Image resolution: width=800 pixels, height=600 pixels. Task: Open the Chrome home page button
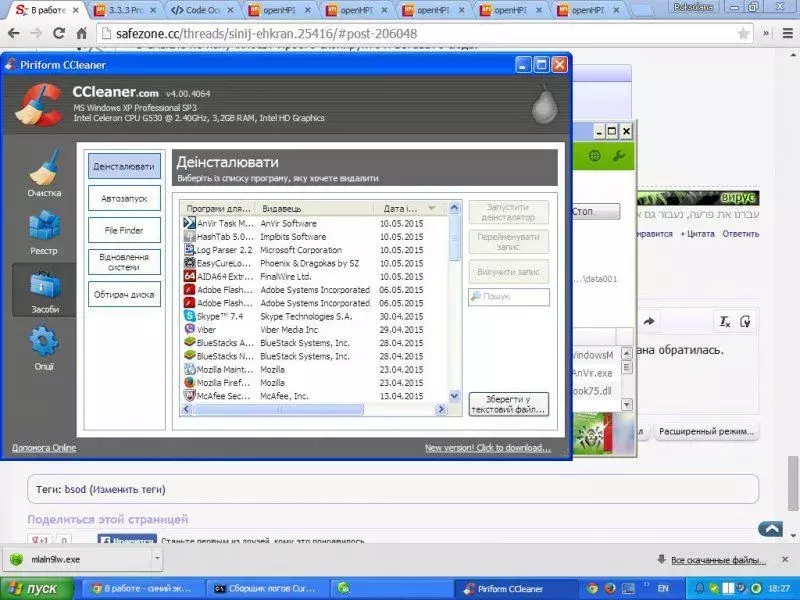82,34
